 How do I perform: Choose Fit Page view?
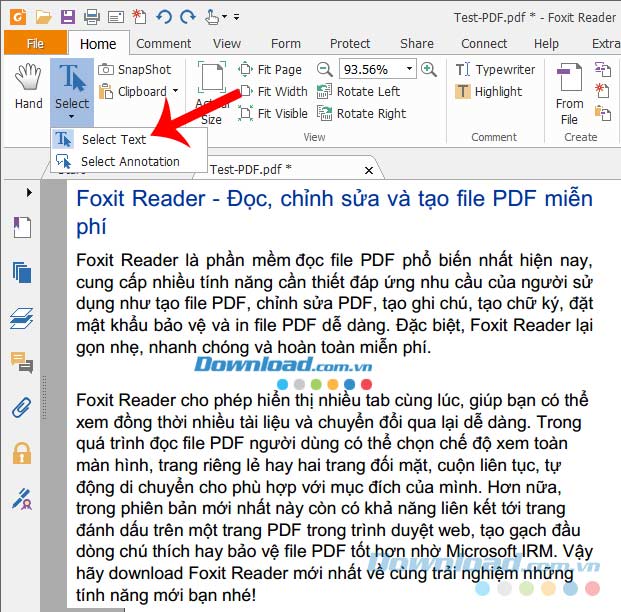(x=270, y=70)
